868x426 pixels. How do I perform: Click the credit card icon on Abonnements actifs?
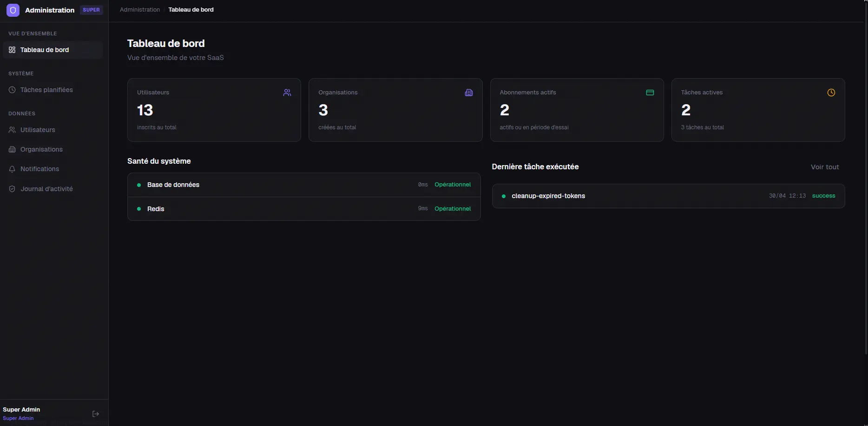coord(650,93)
